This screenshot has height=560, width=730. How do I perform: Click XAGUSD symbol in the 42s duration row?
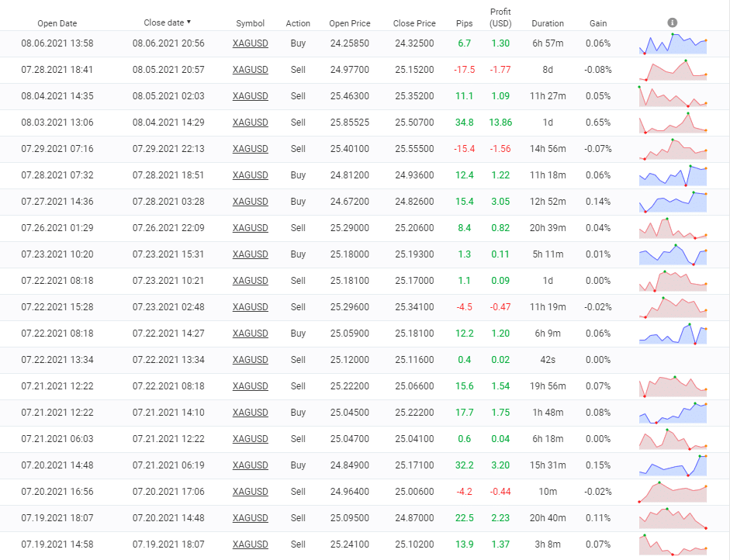250,360
